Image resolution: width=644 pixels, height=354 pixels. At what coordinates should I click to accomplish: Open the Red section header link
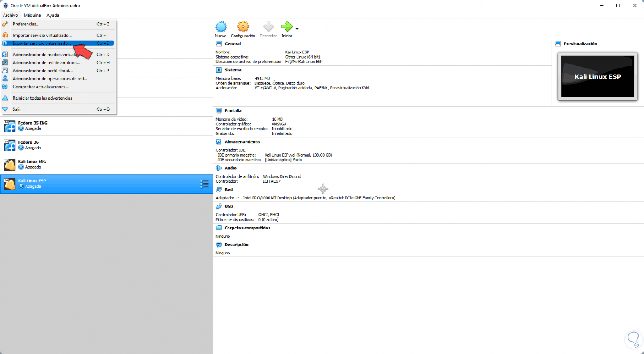(x=229, y=190)
